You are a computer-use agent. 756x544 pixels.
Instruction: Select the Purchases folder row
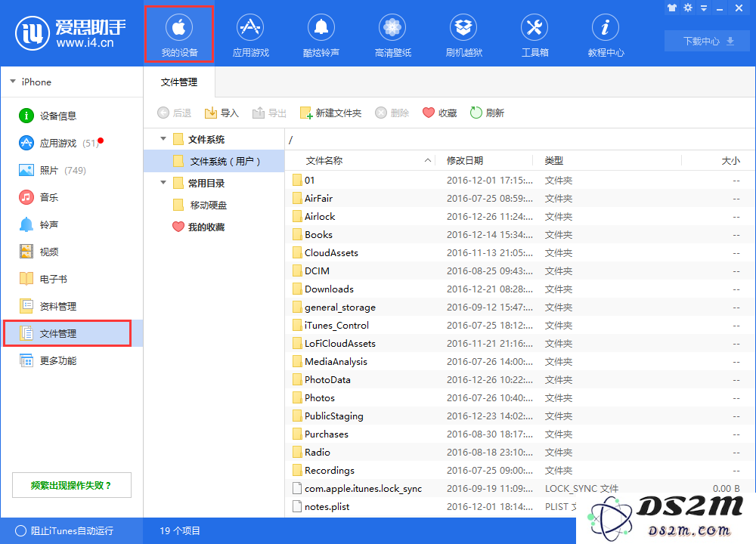tap(519, 434)
